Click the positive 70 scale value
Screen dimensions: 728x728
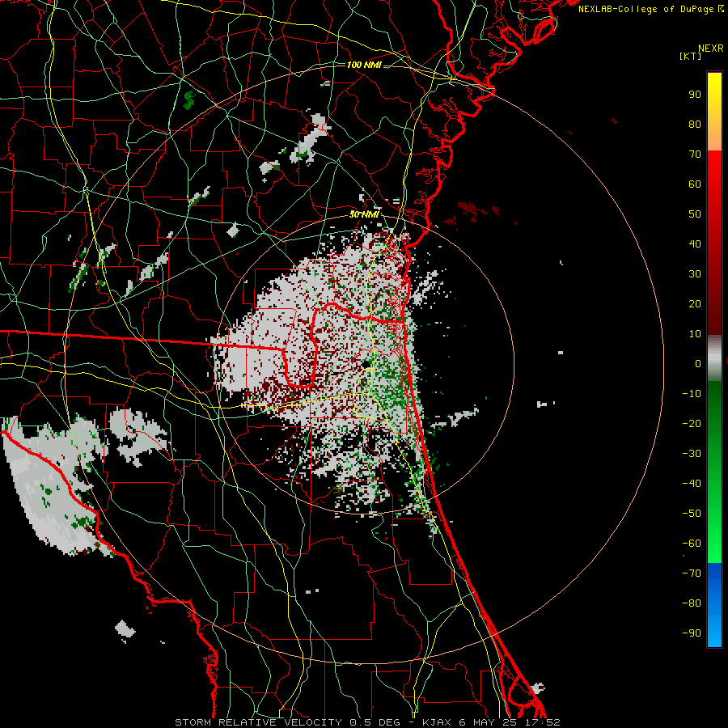pos(695,154)
